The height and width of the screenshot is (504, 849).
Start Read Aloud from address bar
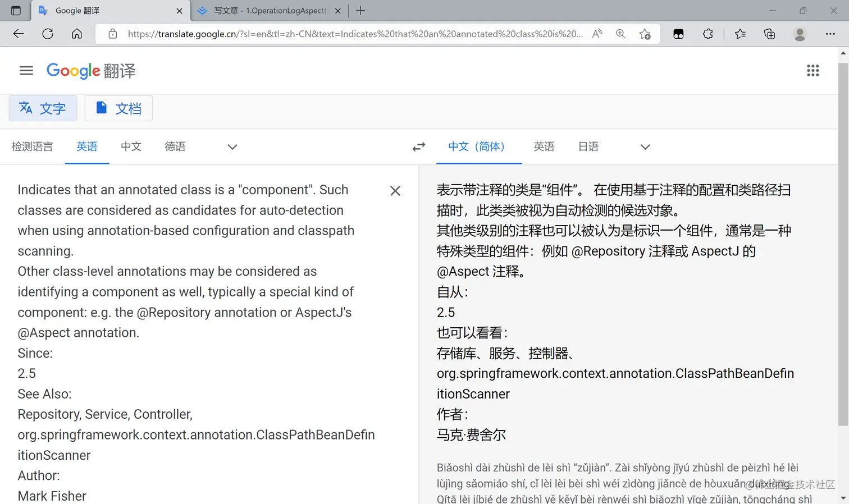tap(597, 34)
